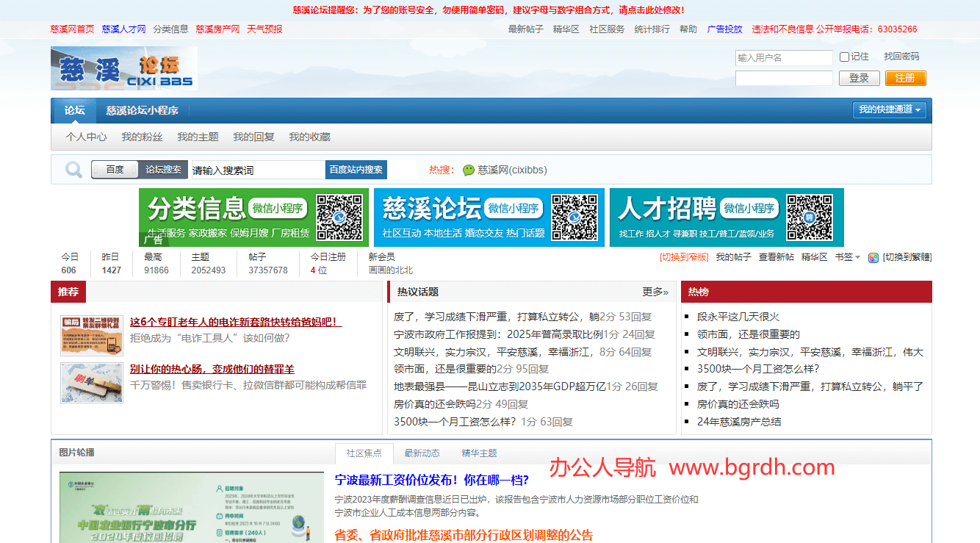Screen dimensions: 980x543
Task: Click 找回密码 link
Action: (901, 57)
